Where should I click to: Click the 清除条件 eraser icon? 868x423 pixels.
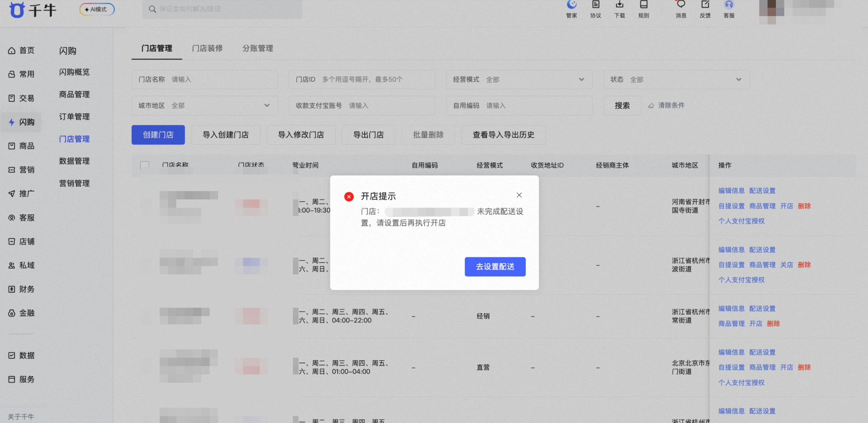point(651,106)
